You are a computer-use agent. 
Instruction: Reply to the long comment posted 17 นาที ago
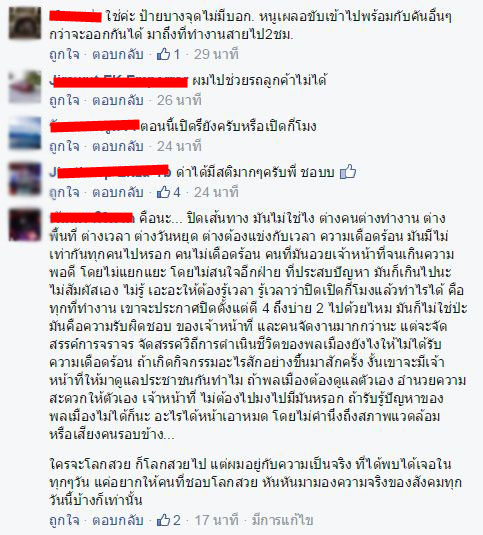pos(118,520)
